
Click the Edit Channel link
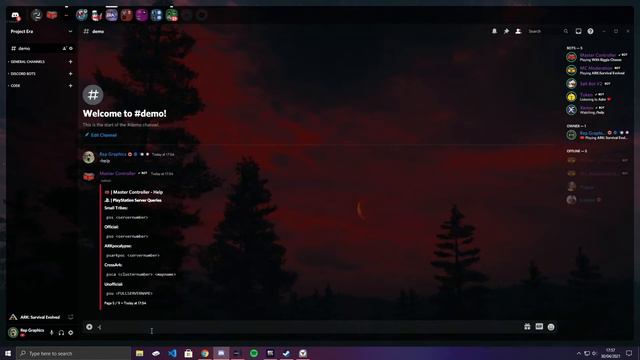[101, 135]
